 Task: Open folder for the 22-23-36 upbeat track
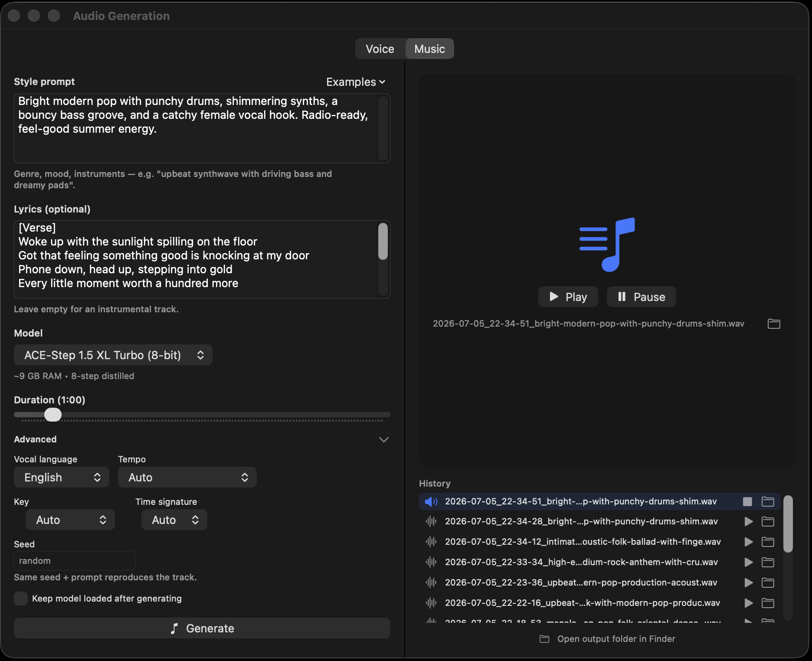pos(768,582)
